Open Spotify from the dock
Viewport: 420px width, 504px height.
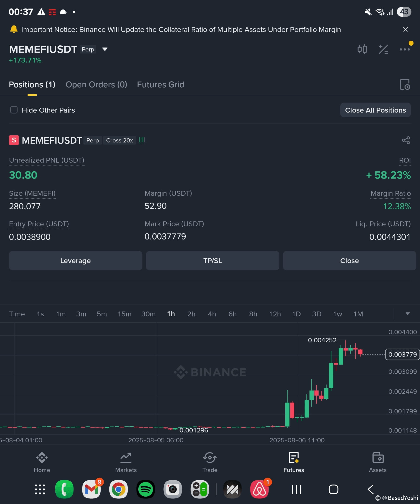(x=146, y=489)
